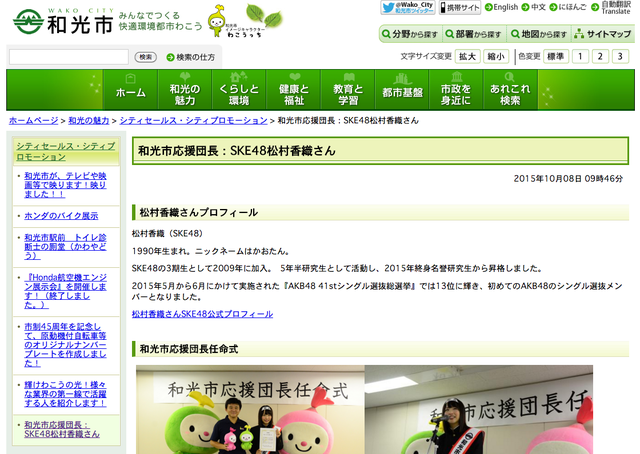Screen dimensions: 640x454
Task: Click heading 和光市応援団長任命式
Action: (x=189, y=349)
